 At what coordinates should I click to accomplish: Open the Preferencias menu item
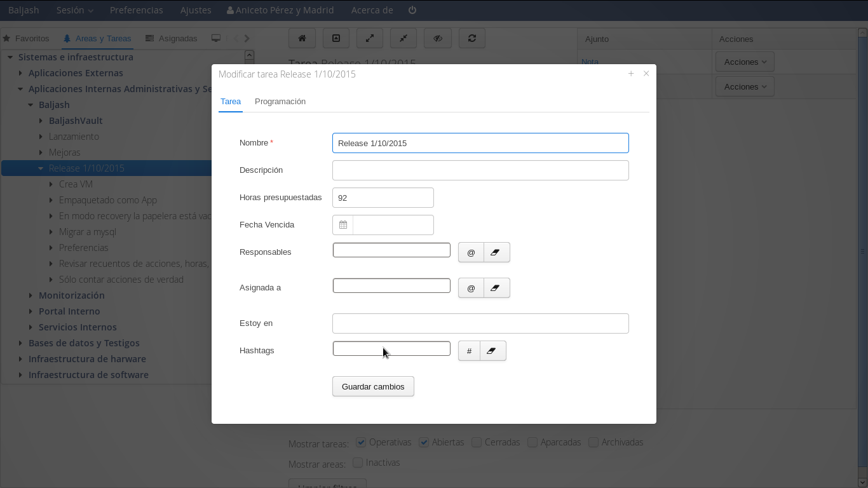pyautogui.click(x=136, y=10)
